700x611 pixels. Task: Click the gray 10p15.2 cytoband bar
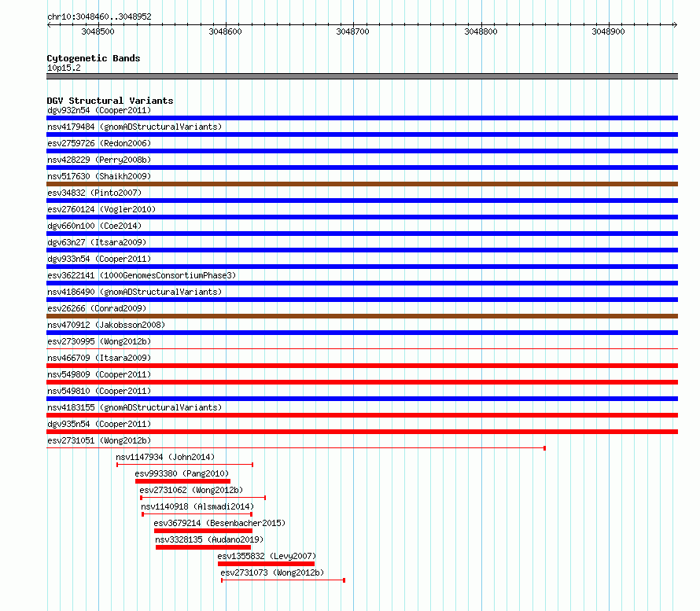362,76
